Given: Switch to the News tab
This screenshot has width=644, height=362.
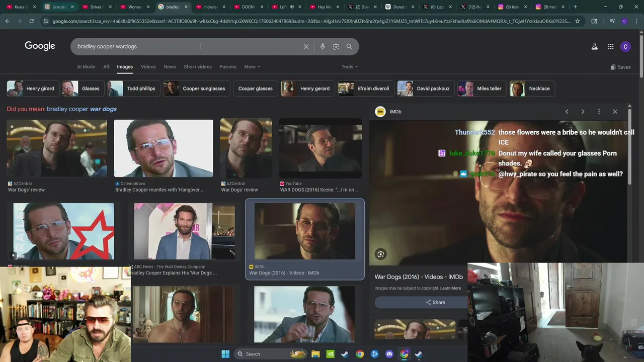Looking at the screenshot, I should [x=170, y=67].
